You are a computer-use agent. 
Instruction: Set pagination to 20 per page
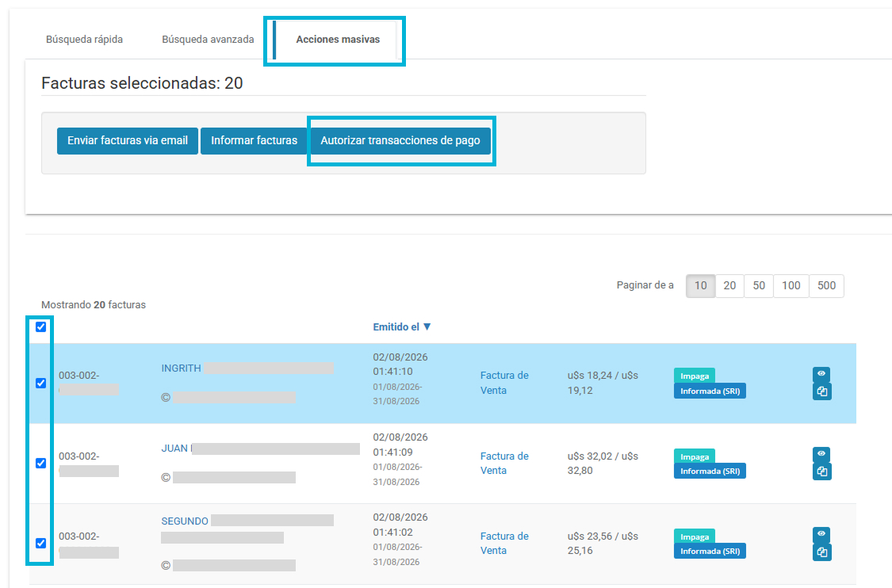click(x=729, y=285)
